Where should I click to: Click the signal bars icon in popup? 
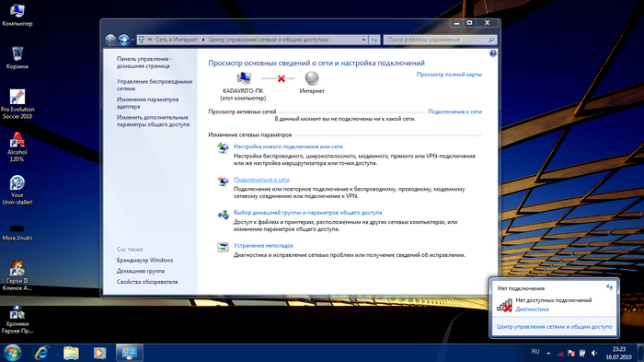click(x=504, y=305)
